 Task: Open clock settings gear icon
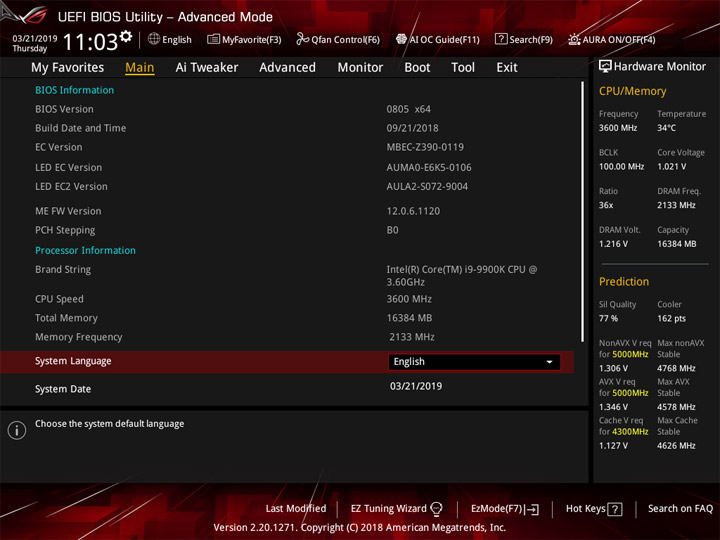click(125, 36)
